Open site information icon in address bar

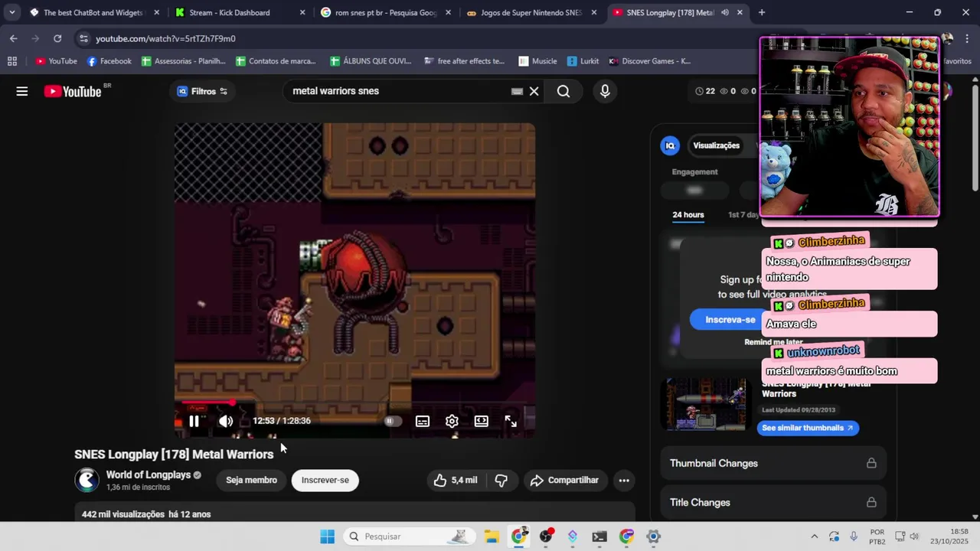click(83, 38)
